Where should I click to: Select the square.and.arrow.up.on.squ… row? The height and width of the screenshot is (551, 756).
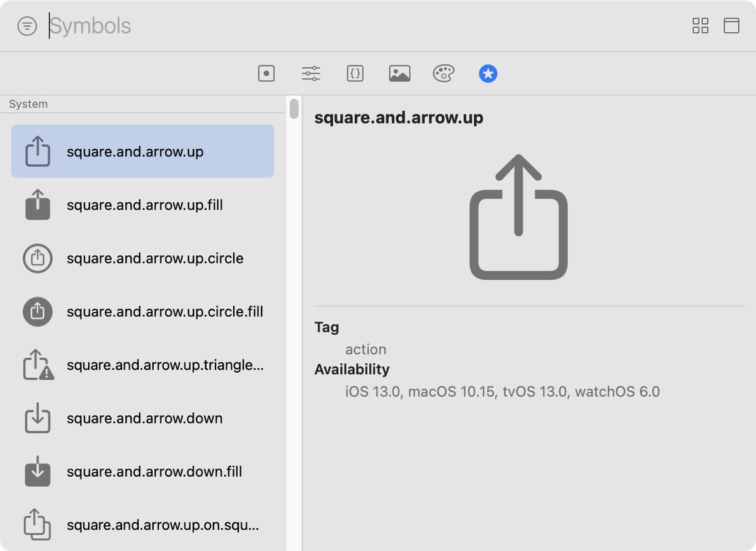tap(142, 525)
